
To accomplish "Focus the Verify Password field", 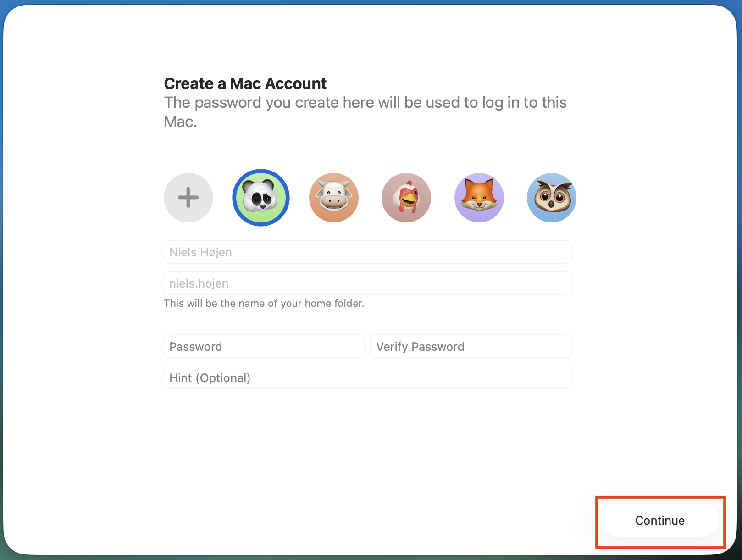I will point(471,347).
